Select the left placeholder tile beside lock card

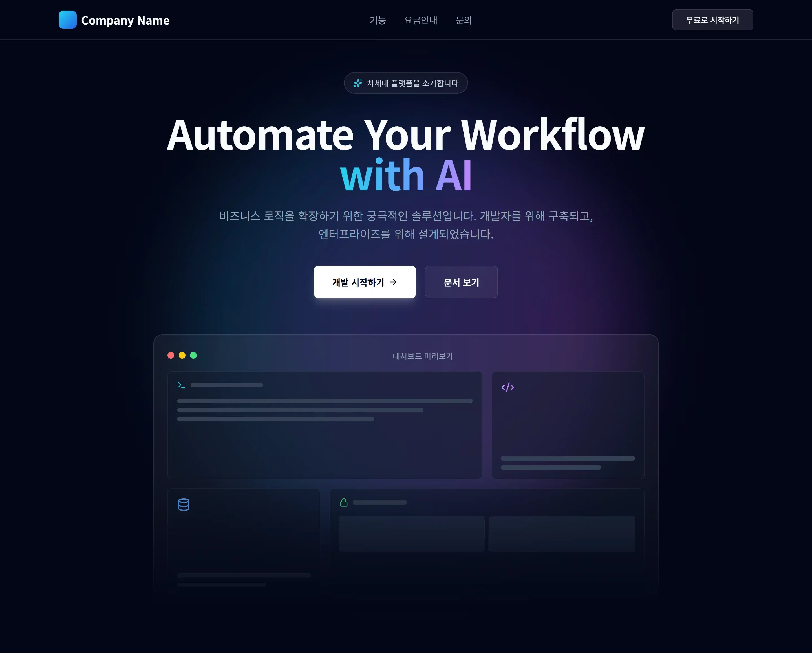click(411, 534)
